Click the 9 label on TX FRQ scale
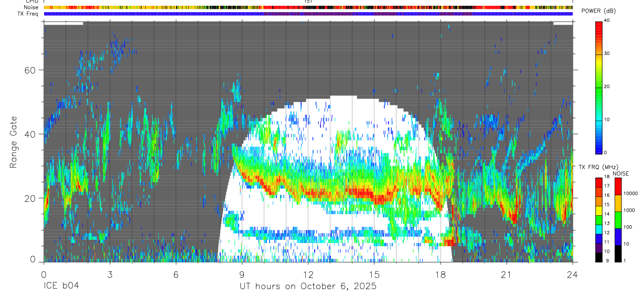The width and height of the screenshot is (644, 297). click(607, 261)
